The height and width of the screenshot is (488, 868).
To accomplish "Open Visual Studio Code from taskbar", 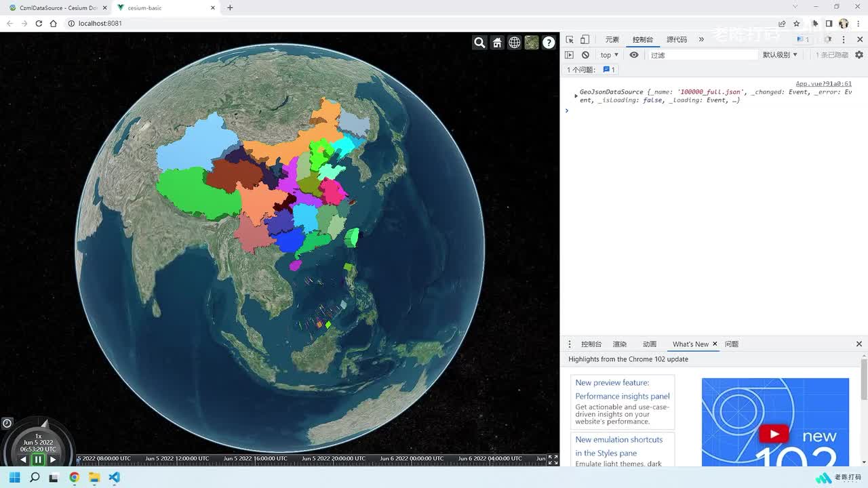I will [114, 477].
